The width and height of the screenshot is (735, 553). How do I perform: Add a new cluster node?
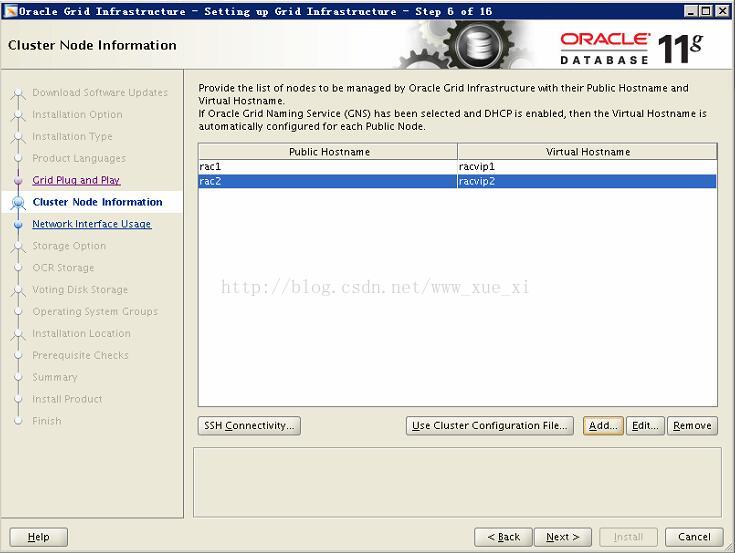pos(603,426)
